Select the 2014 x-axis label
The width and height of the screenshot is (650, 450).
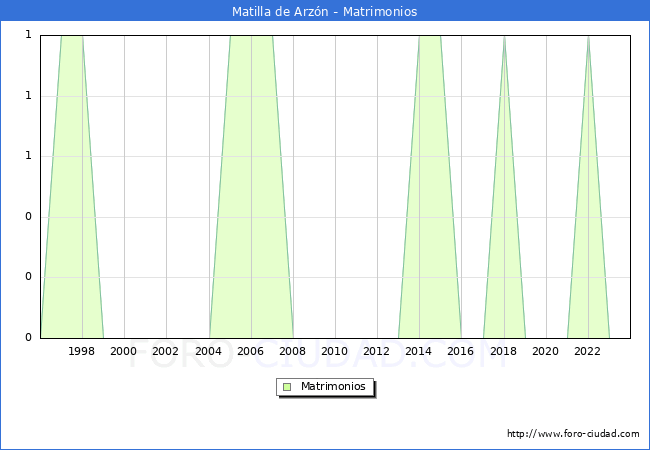pos(418,351)
